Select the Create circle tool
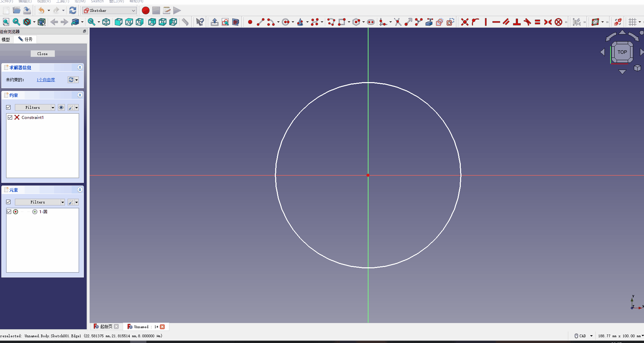 click(286, 22)
